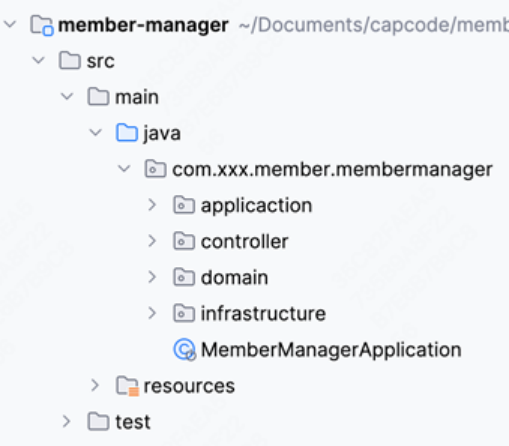509x446 pixels.
Task: Click the resources folder icon
Action: point(127,386)
